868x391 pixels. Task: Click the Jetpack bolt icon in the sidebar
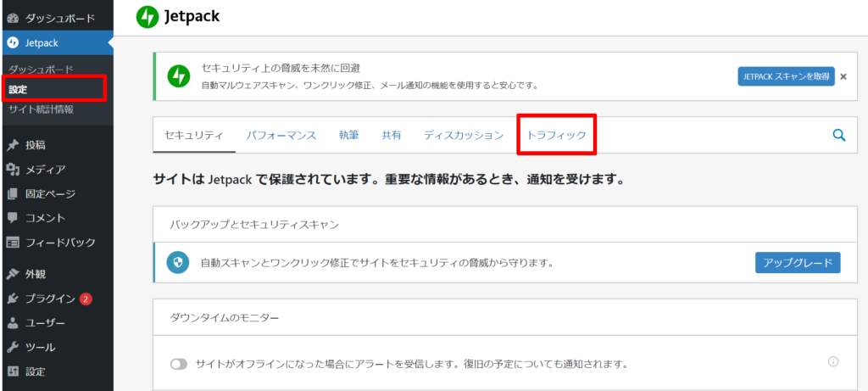(x=13, y=43)
